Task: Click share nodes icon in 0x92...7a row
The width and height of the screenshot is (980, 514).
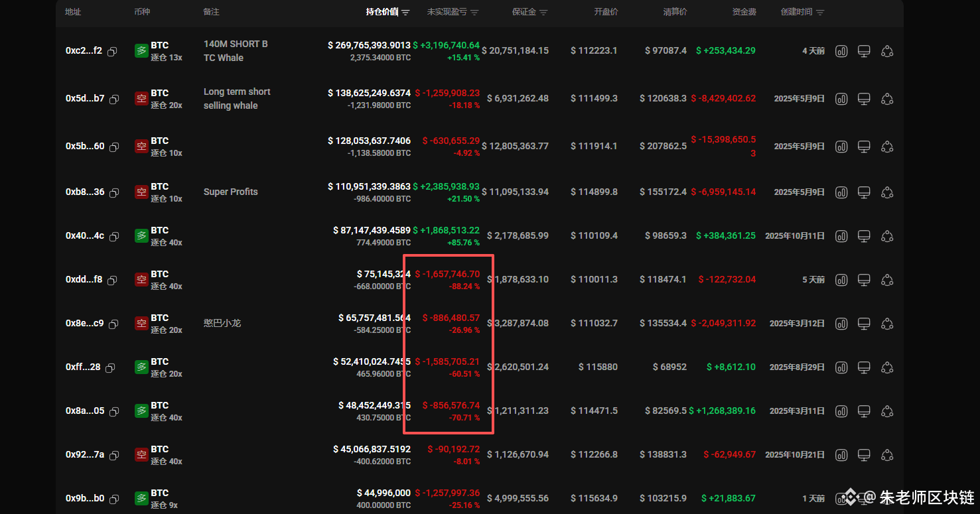Action: 887,455
